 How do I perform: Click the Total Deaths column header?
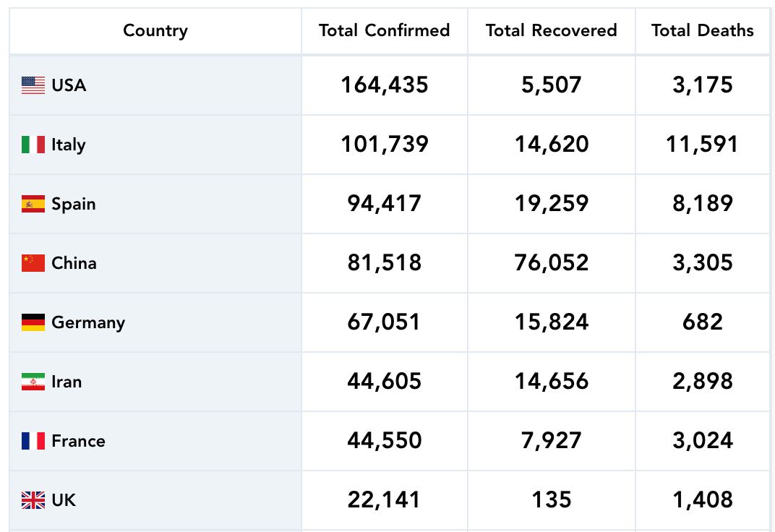coord(702,30)
